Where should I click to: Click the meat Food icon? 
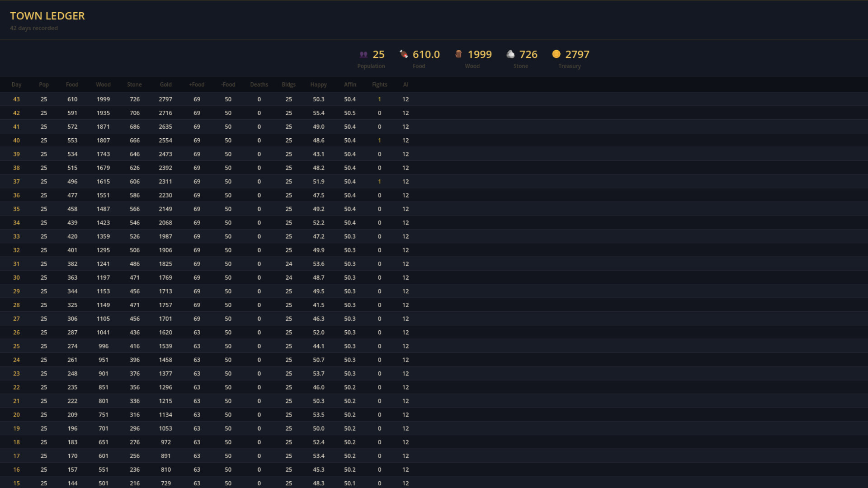click(404, 54)
